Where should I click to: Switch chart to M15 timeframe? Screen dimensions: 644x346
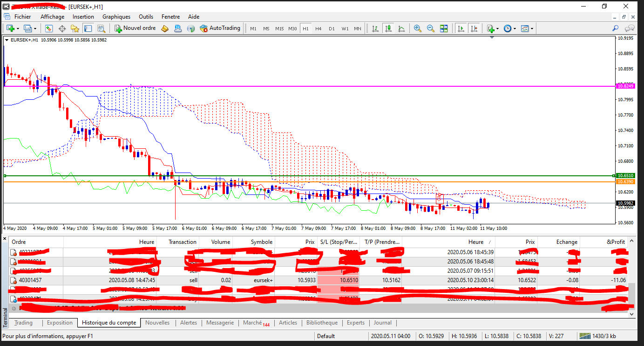[279, 28]
